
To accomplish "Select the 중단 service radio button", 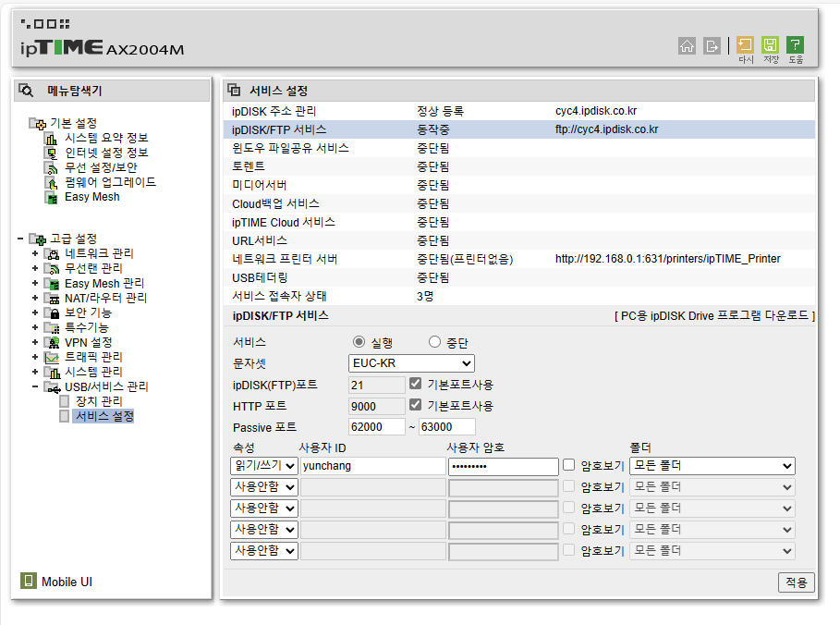I will point(434,342).
